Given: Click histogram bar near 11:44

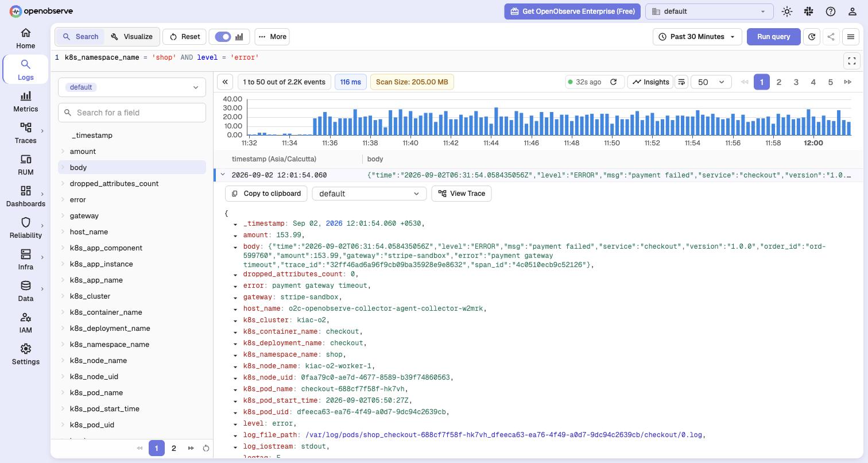Looking at the screenshot, I should point(496,121).
